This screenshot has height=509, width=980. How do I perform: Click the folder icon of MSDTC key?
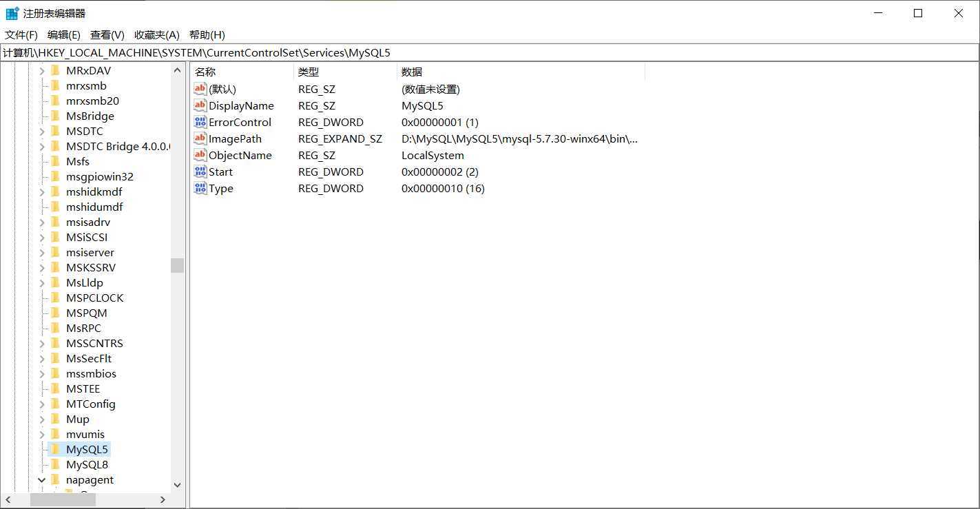(x=56, y=131)
